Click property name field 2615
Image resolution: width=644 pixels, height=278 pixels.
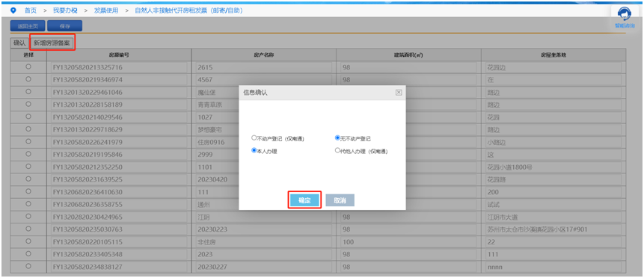click(x=264, y=67)
